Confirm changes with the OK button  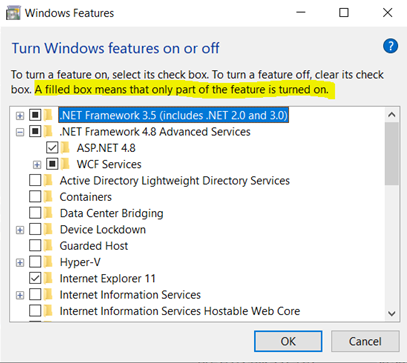[x=288, y=341]
